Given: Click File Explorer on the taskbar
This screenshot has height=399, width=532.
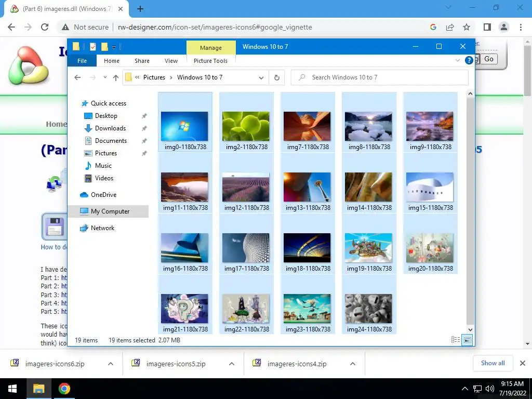Looking at the screenshot, I should click(38, 389).
